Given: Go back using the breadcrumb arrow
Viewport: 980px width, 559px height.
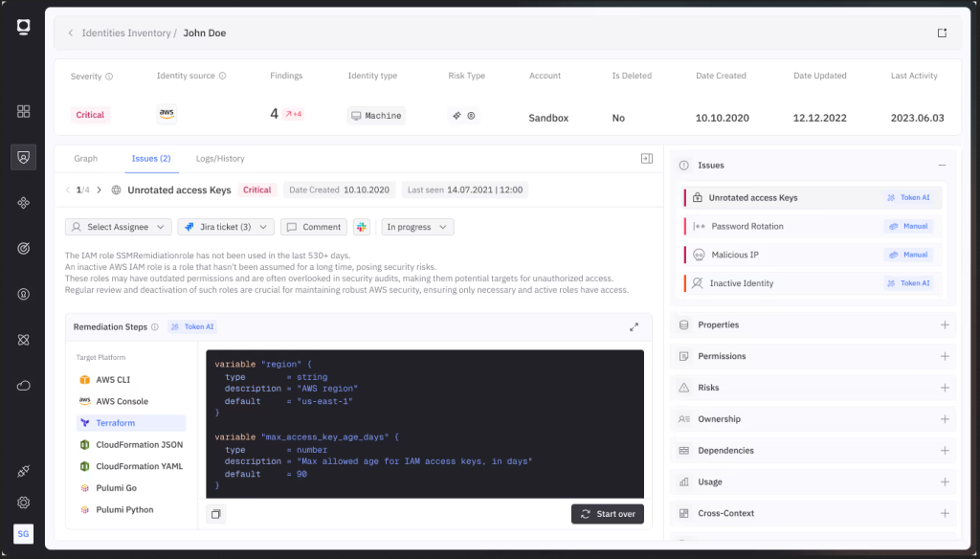Looking at the screenshot, I should [x=70, y=33].
